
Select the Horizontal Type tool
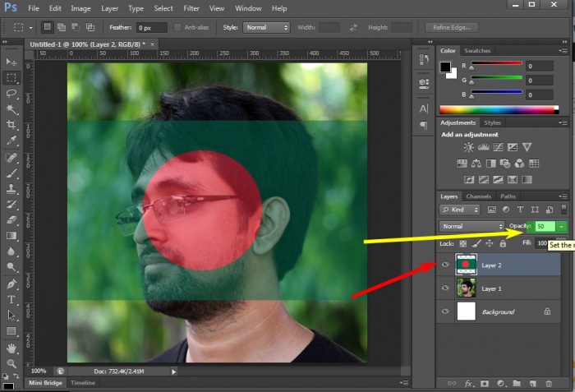point(11,300)
